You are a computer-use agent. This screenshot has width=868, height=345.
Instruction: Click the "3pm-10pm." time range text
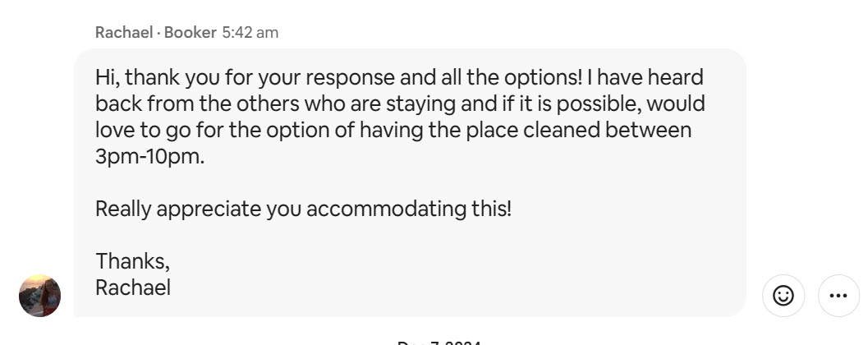[149, 156]
